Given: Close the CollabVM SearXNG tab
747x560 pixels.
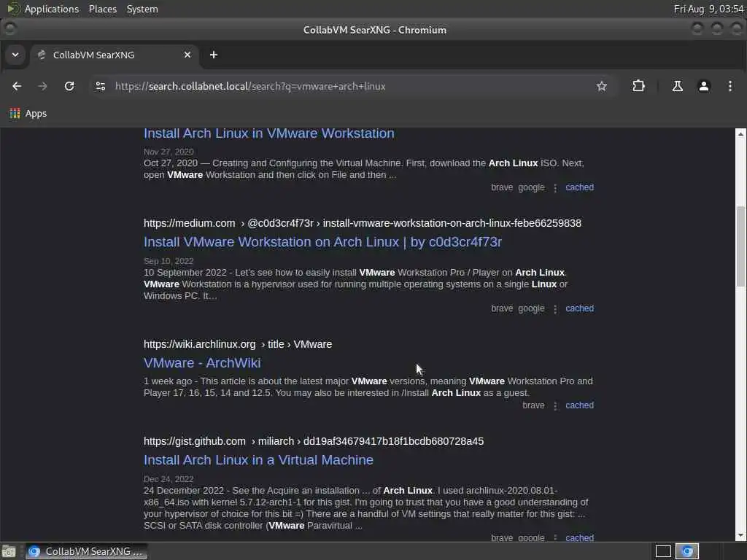Looking at the screenshot, I should coord(187,55).
